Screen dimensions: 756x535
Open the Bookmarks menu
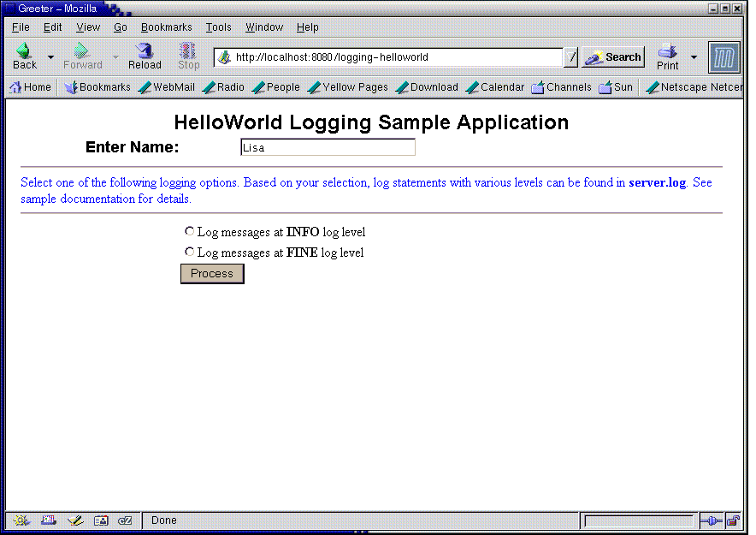[x=166, y=27]
